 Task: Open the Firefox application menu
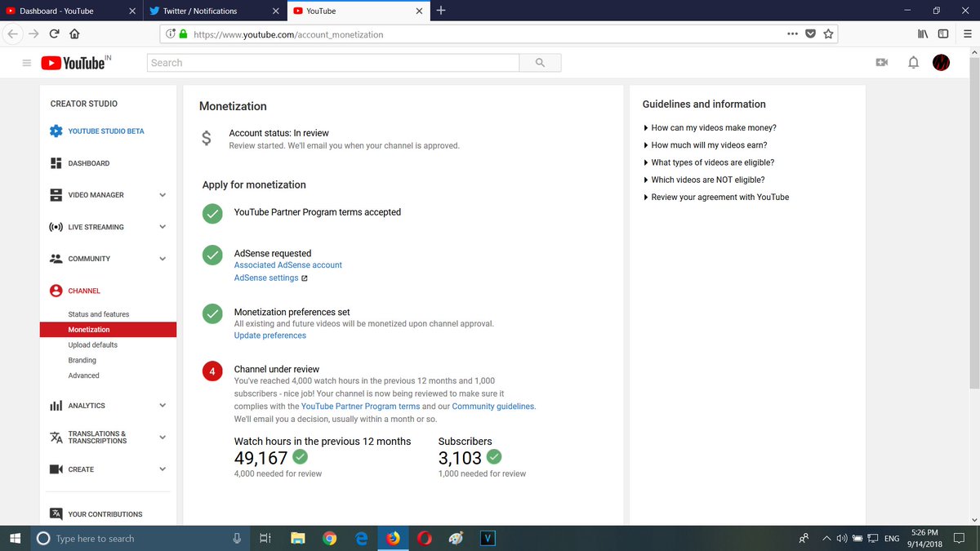967,34
